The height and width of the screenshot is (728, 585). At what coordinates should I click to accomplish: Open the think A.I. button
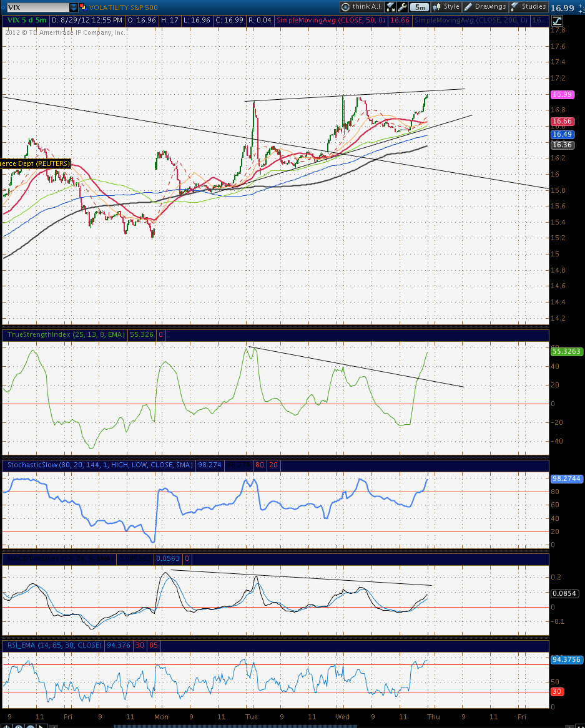(x=361, y=7)
